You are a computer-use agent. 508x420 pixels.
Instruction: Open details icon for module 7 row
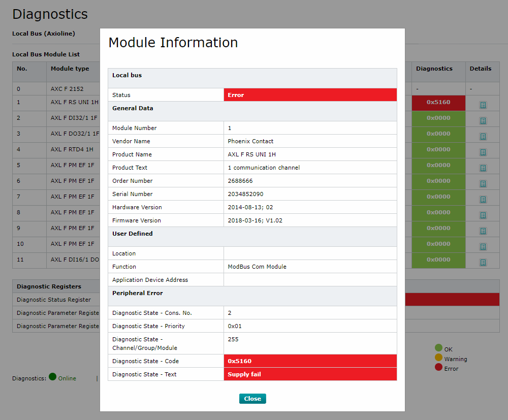[483, 200]
